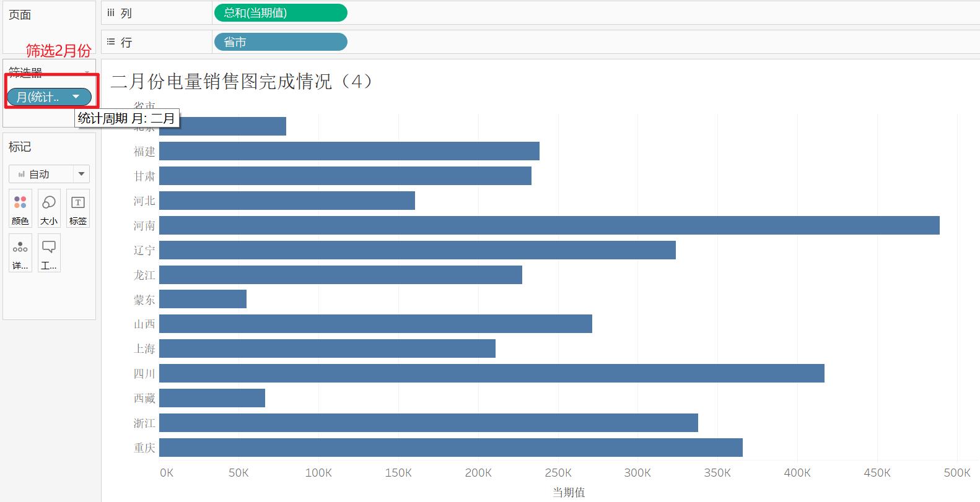The height and width of the screenshot is (502, 980).
Task: Click the 颜色 (Color) mark card
Action: pyautogui.click(x=20, y=209)
